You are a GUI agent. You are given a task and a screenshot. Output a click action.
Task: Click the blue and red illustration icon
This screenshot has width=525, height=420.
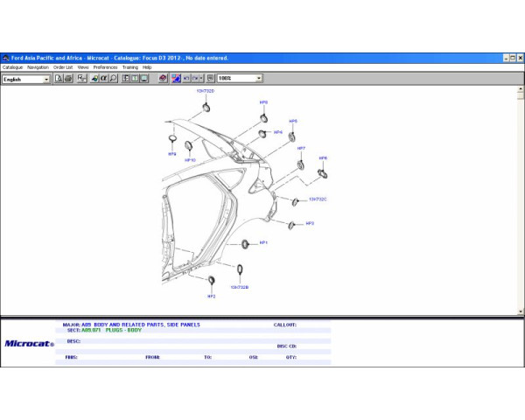(175, 78)
